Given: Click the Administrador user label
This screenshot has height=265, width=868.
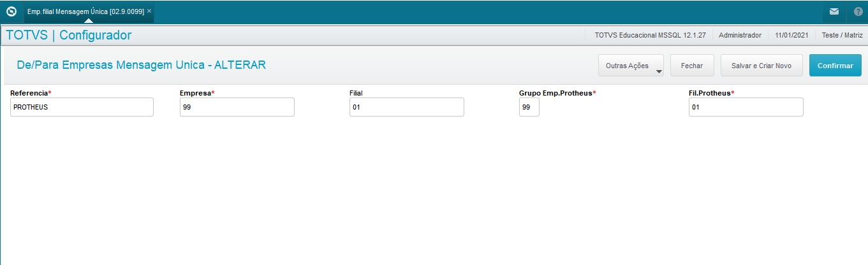Looking at the screenshot, I should [x=740, y=36].
